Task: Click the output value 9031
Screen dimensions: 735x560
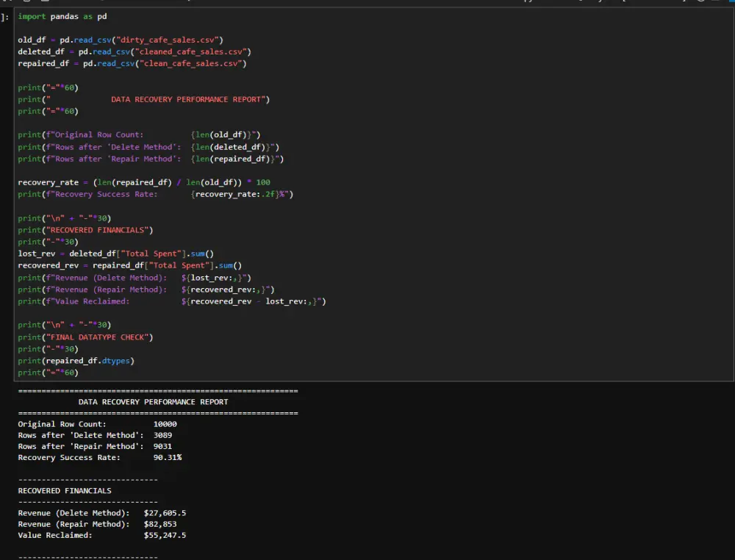Action: point(162,447)
